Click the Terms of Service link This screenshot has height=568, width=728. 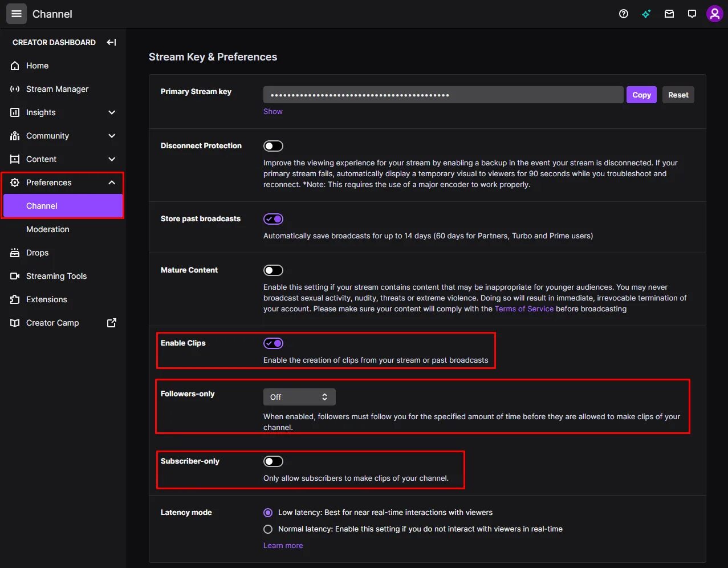(524, 309)
